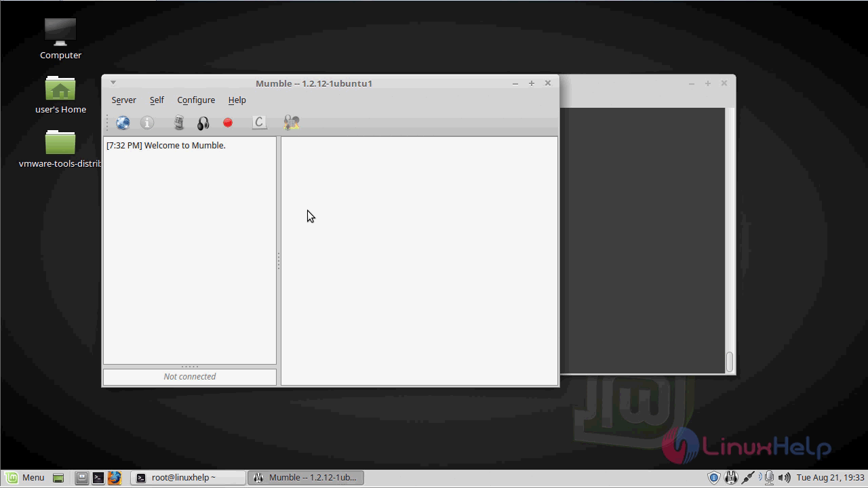Click the Show Desktop panel icon
The image size is (868, 488).
pyautogui.click(x=58, y=478)
